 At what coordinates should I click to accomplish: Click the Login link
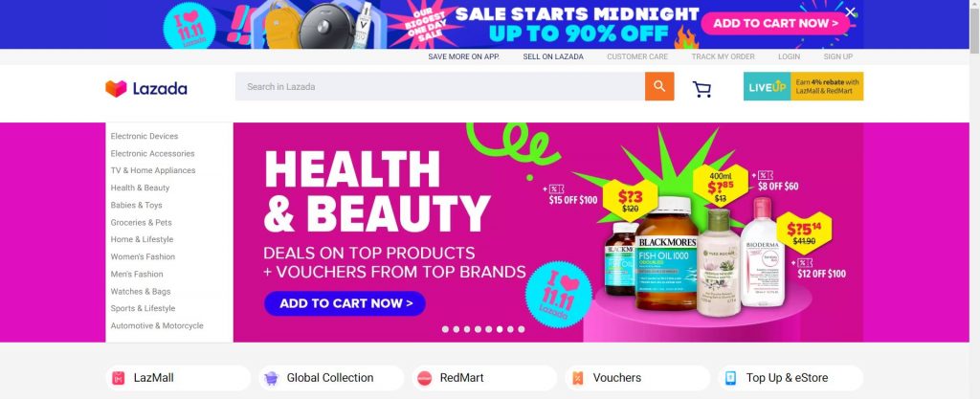pyautogui.click(x=789, y=56)
